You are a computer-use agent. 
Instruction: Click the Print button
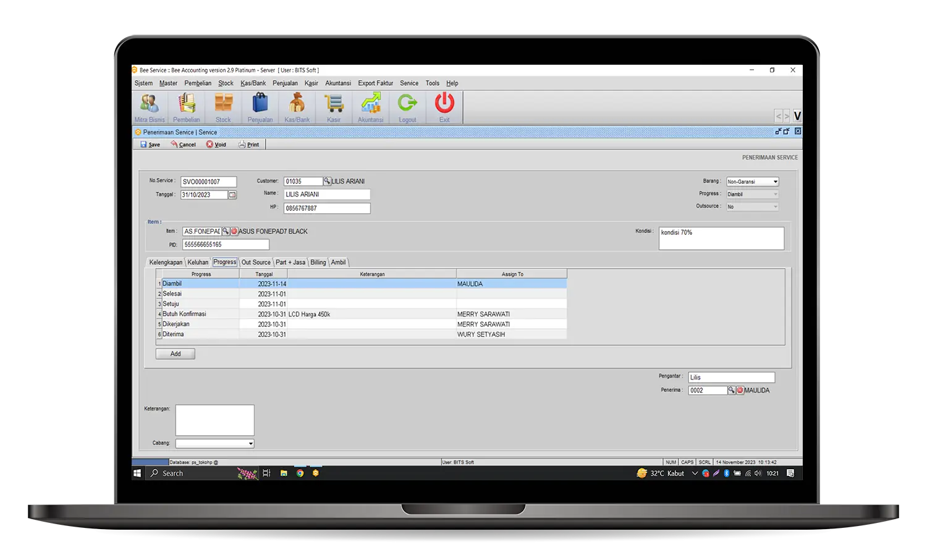[249, 145]
